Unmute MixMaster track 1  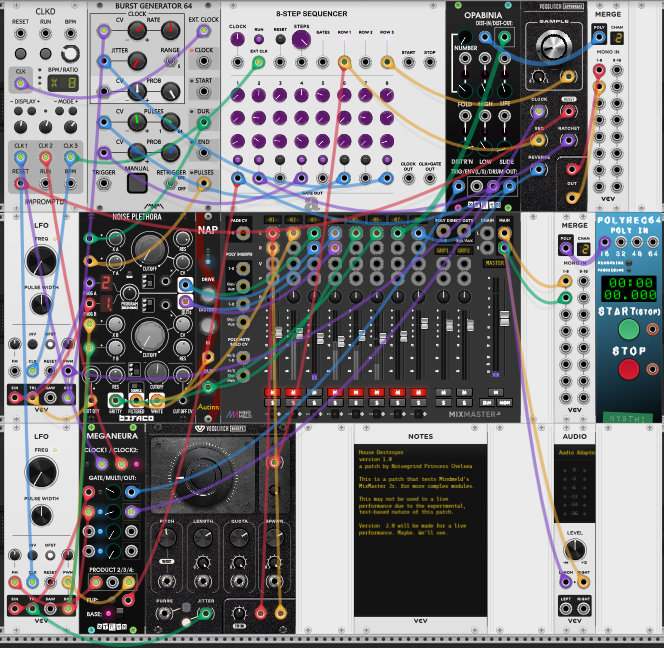[272, 392]
